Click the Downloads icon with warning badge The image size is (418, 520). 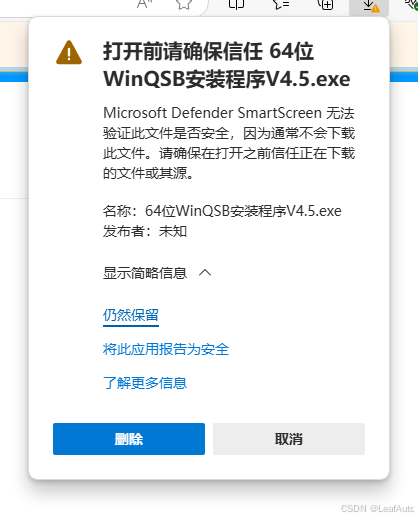pos(369,6)
